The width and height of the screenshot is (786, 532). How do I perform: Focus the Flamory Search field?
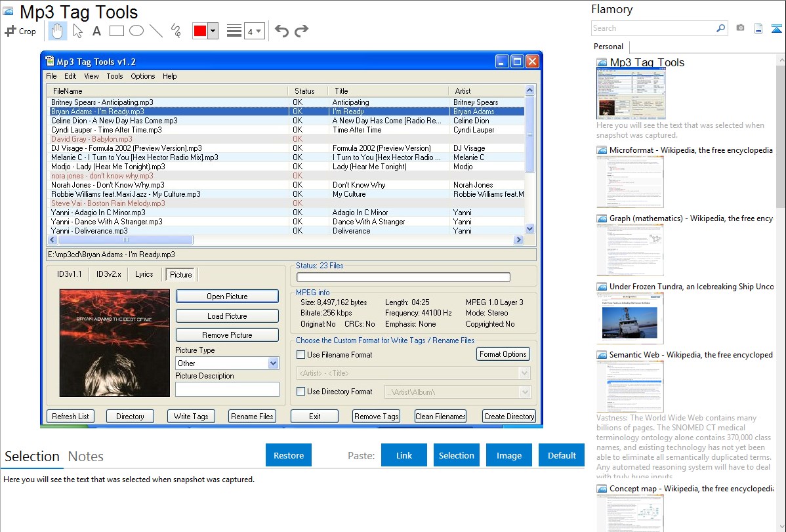tap(653, 28)
